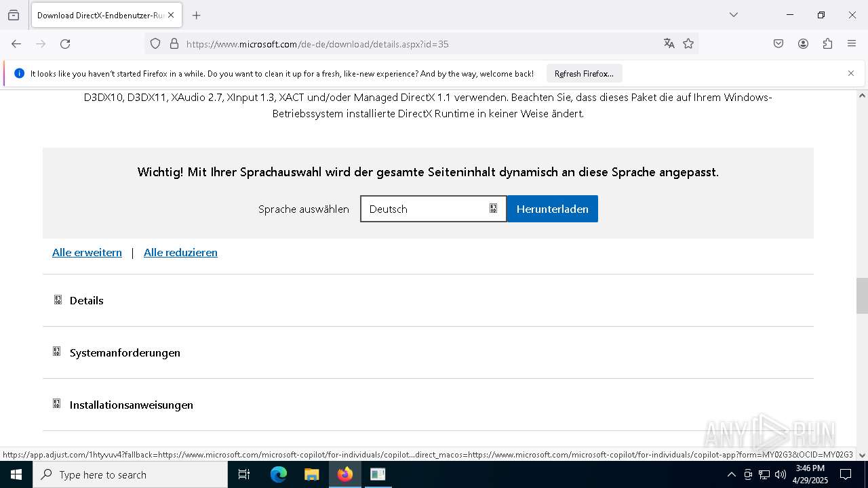Viewport: 868px width, 488px height.
Task: Open the Windows notification center
Action: tap(846, 474)
